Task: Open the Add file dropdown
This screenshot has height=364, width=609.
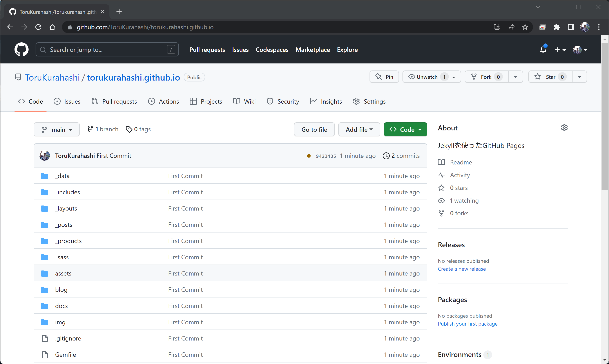Action: point(359,130)
